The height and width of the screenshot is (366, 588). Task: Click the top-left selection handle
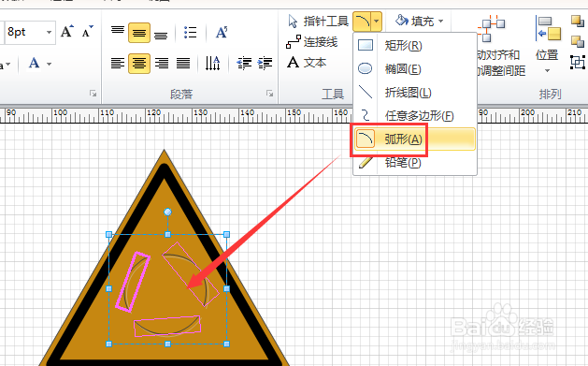pos(108,235)
